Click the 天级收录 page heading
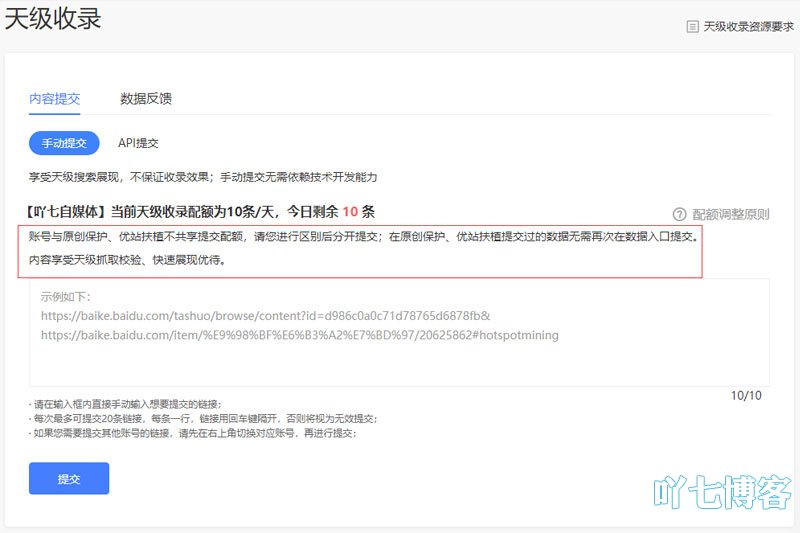Screen dimensions: 800x533 pyautogui.click(x=53, y=18)
